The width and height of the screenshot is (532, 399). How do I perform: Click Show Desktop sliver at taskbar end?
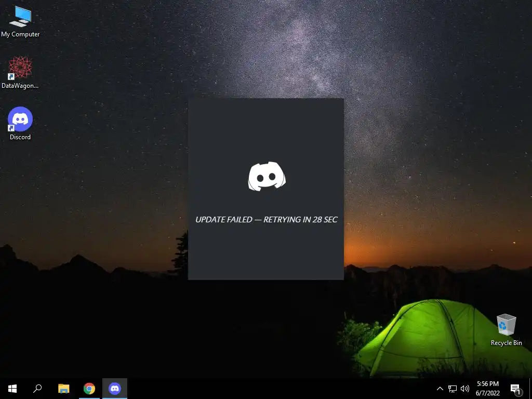[530, 389]
